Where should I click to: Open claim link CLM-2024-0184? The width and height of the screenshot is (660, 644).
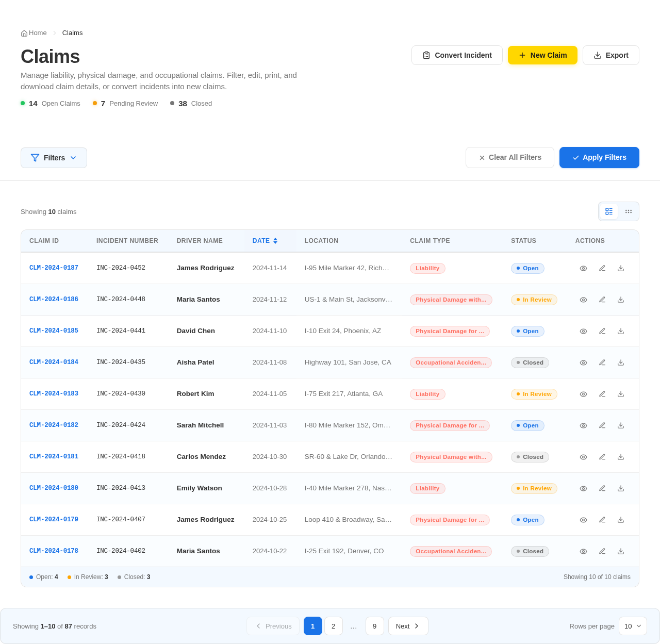(54, 362)
